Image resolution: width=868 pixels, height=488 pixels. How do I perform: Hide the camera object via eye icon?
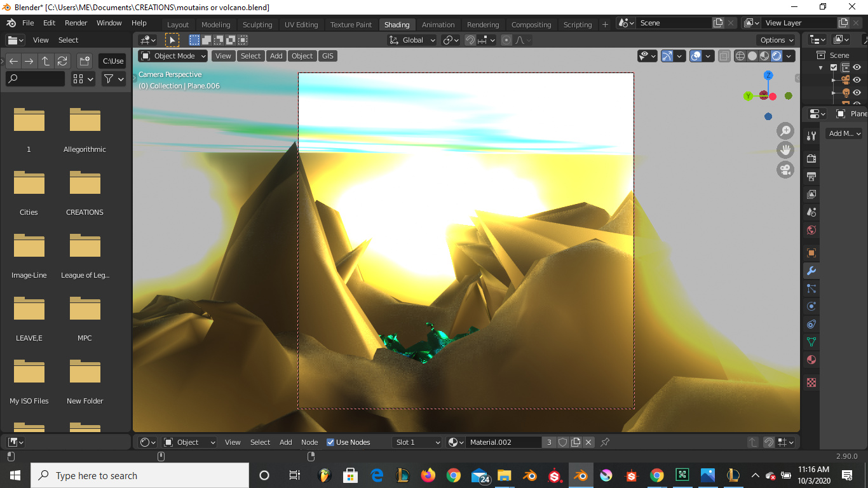pos(857,80)
